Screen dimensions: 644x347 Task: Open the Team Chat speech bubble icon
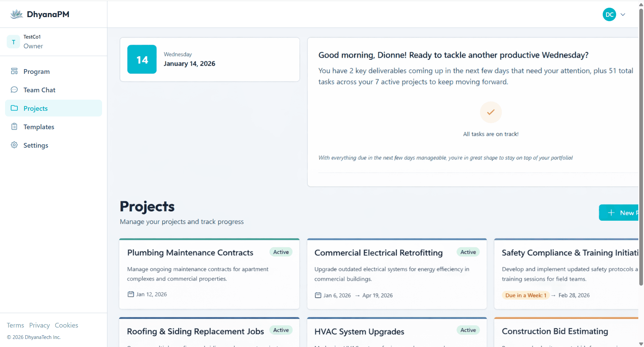(14, 90)
